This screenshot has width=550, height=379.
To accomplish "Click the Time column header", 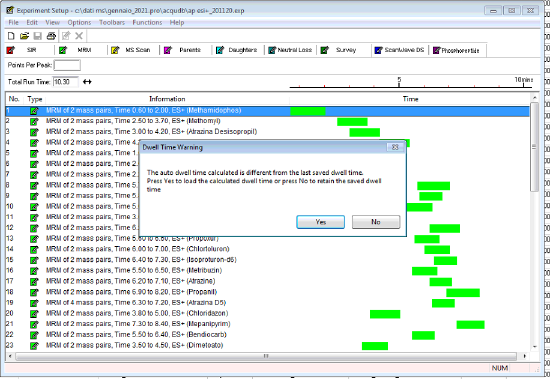I will pos(410,99).
